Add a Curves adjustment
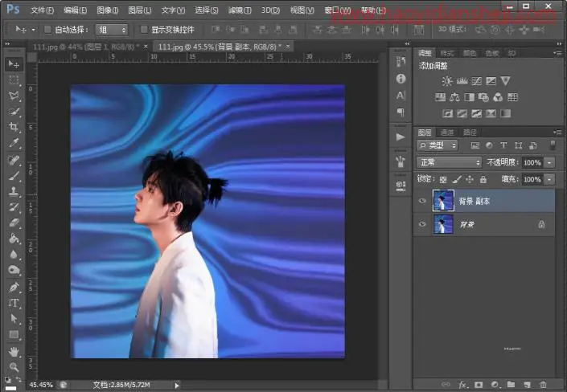The height and width of the screenshot is (392, 567). click(476, 81)
